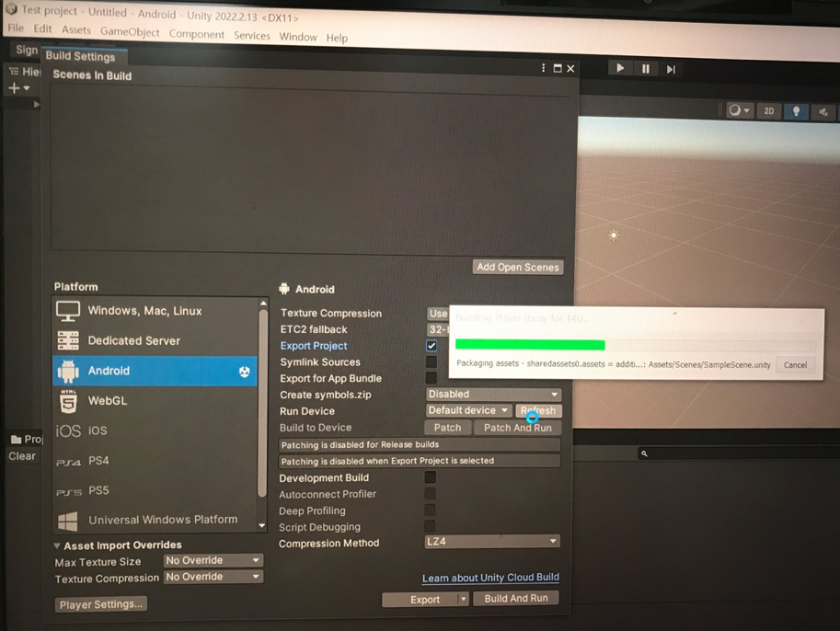840x631 pixels.
Task: Toggle scene lighting bulb icon
Action: pos(796,111)
